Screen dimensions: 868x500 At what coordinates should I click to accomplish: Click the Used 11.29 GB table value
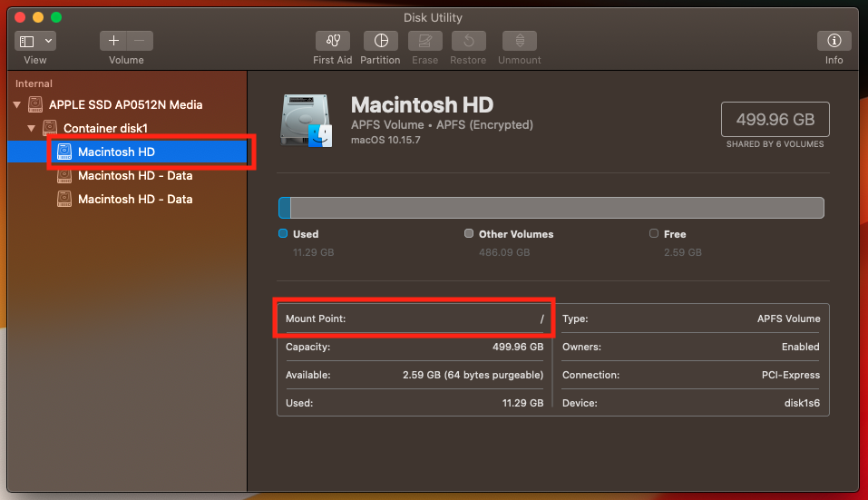point(522,403)
